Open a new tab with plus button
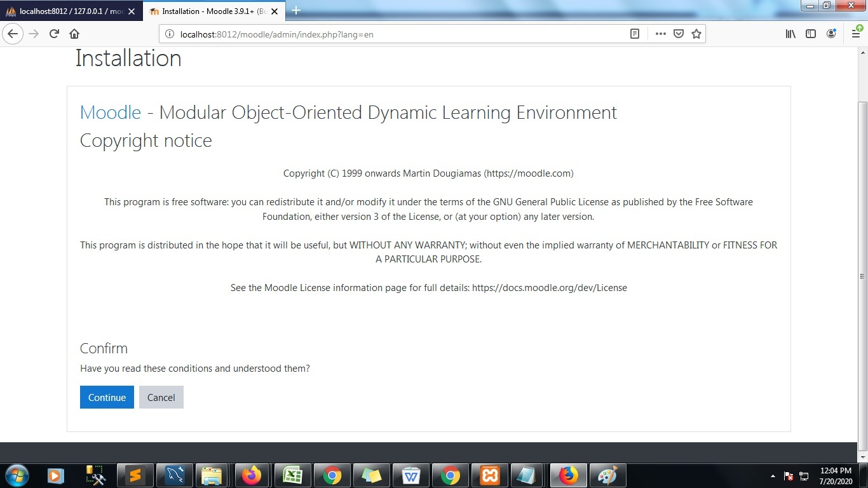 point(296,11)
